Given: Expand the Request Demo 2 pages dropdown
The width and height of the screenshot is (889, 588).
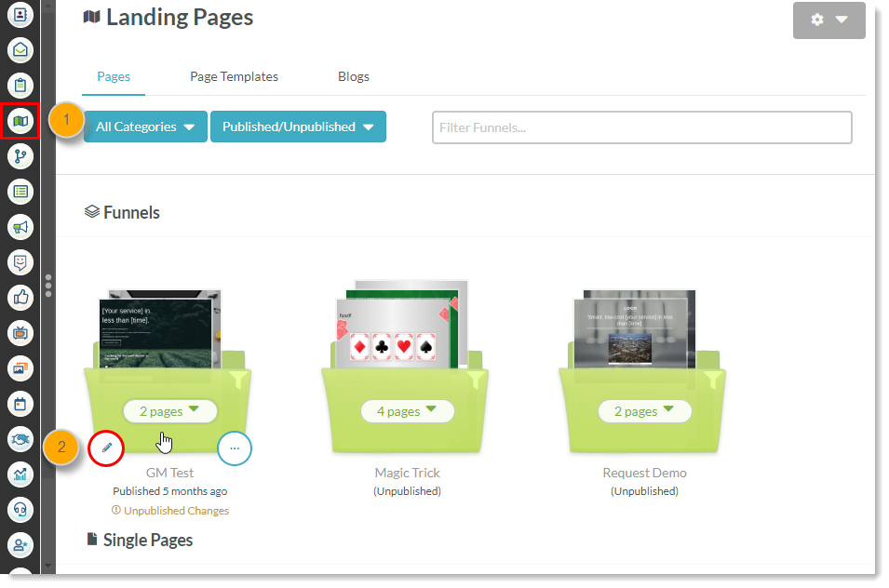Looking at the screenshot, I should point(645,411).
